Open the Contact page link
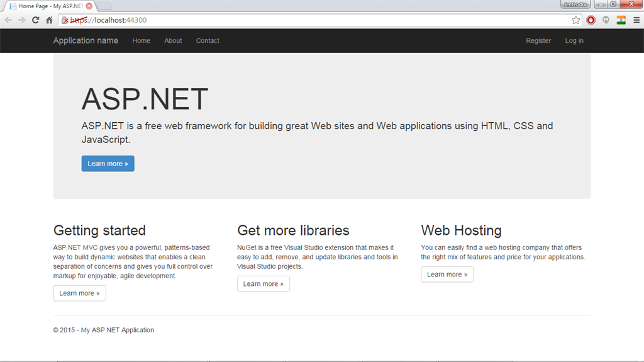 (208, 40)
